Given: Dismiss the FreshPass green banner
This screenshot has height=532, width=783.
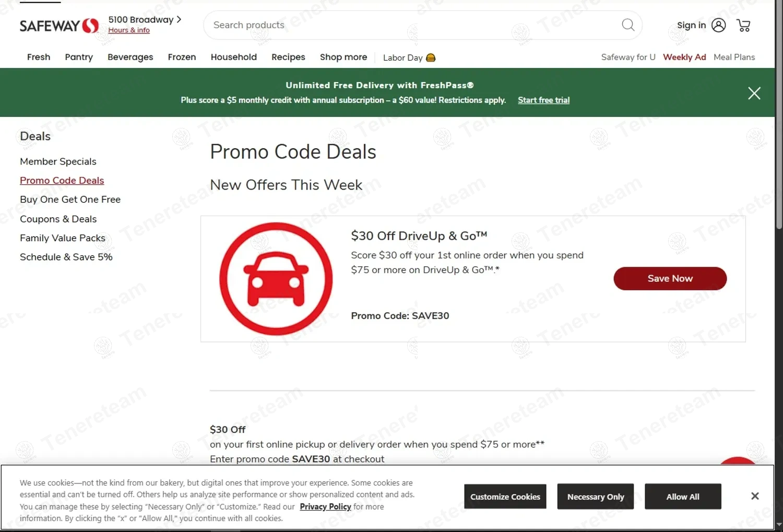Looking at the screenshot, I should [x=754, y=93].
